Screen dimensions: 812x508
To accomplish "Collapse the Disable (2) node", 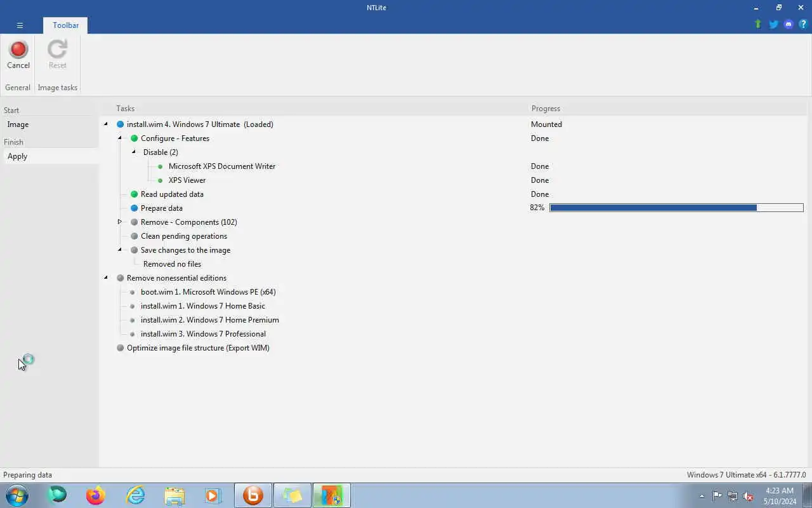I will click(x=133, y=152).
